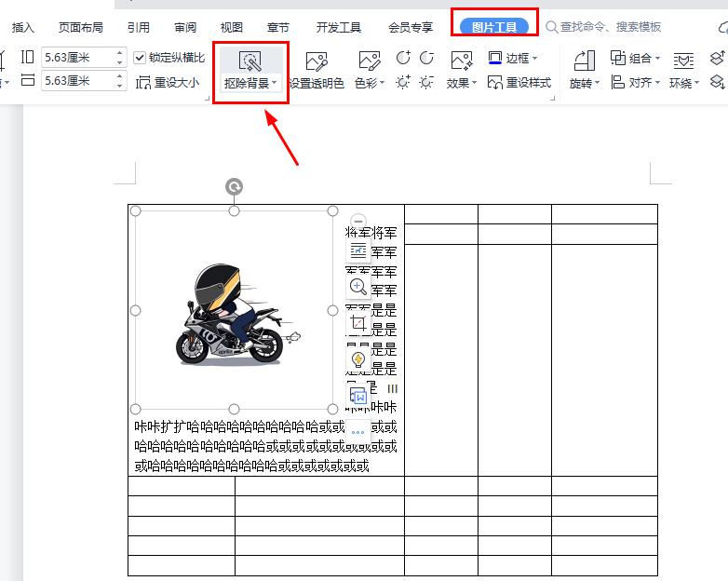The image size is (728, 581).
Task: Open the more options (…) floating button
Action: (358, 431)
